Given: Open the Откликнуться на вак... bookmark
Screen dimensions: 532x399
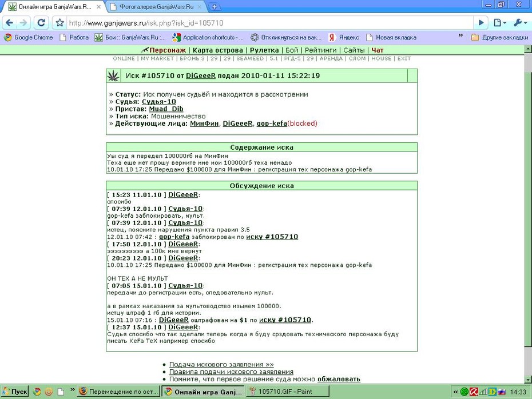Looking at the screenshot, I should coord(285,37).
